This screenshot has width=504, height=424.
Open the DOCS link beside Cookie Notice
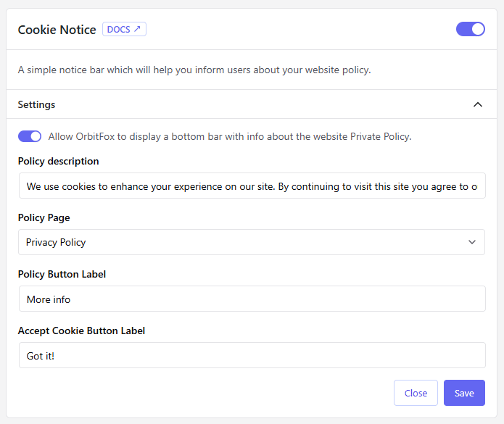point(123,30)
